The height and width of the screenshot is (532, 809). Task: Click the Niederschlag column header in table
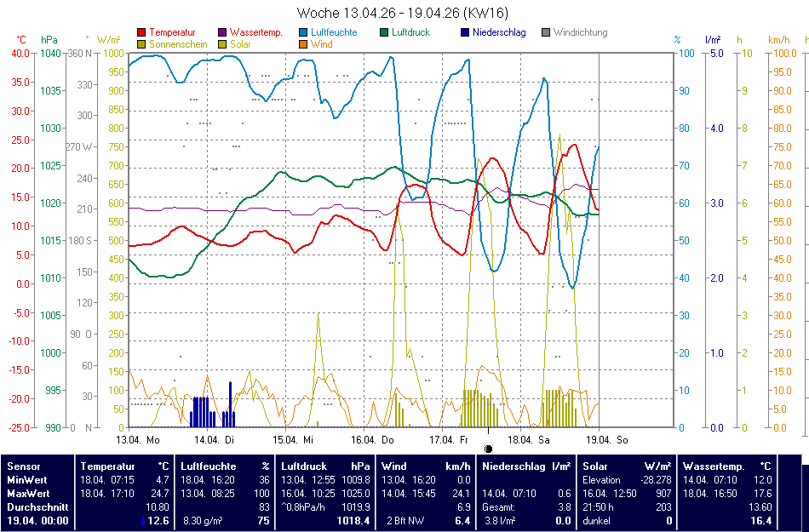514,466
